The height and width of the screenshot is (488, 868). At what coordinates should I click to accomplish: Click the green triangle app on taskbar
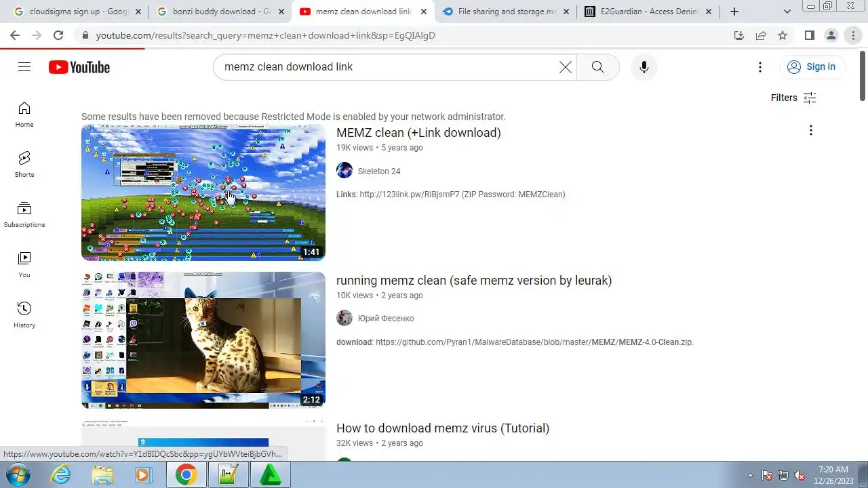click(271, 474)
